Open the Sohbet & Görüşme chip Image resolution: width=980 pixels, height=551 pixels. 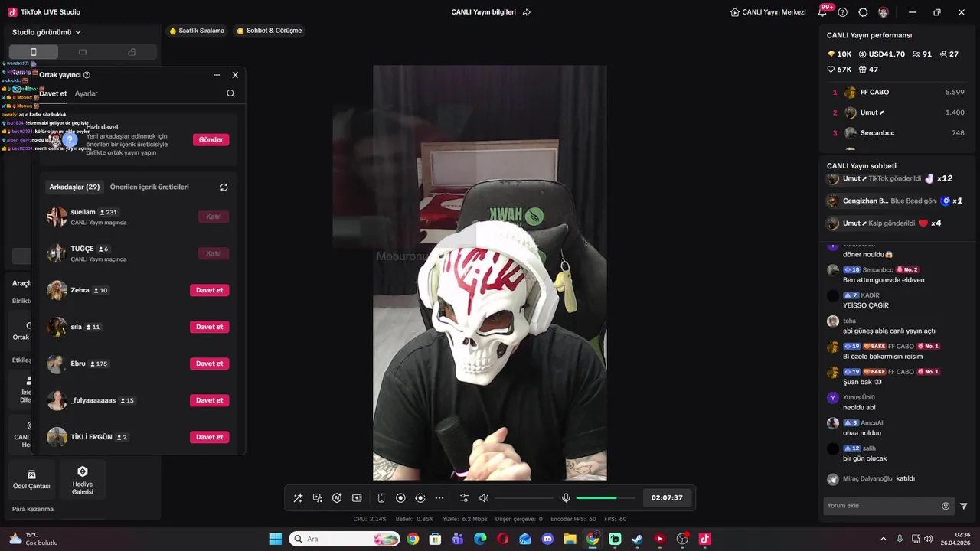point(269,31)
